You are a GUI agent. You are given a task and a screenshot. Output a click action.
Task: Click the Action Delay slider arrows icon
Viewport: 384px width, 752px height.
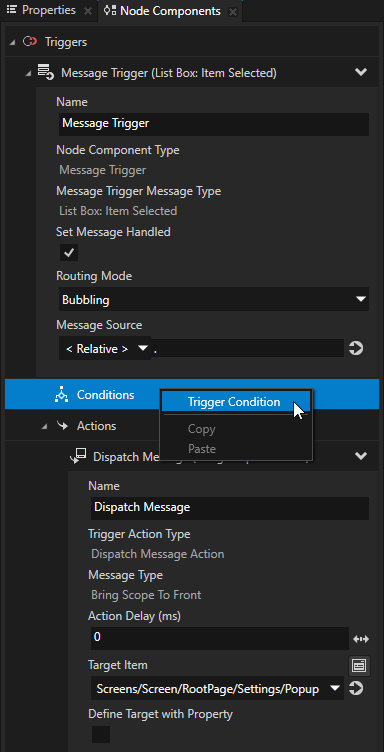(361, 639)
